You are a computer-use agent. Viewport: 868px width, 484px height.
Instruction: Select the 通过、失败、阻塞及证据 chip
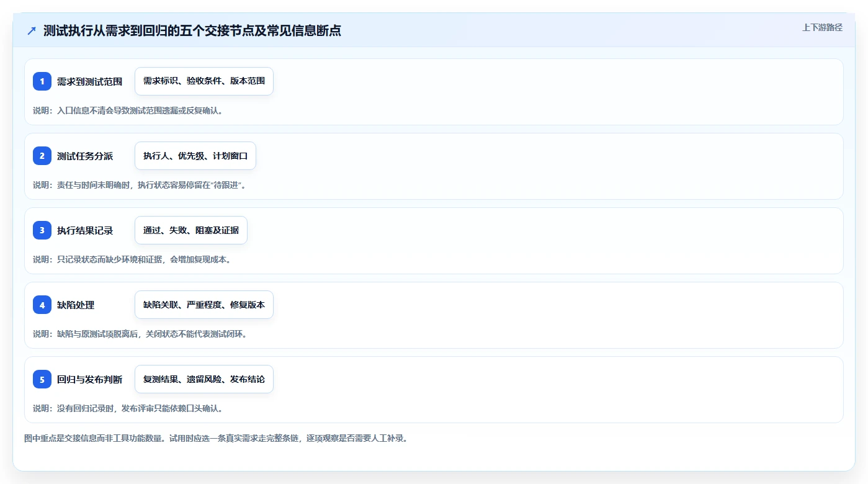pos(191,230)
